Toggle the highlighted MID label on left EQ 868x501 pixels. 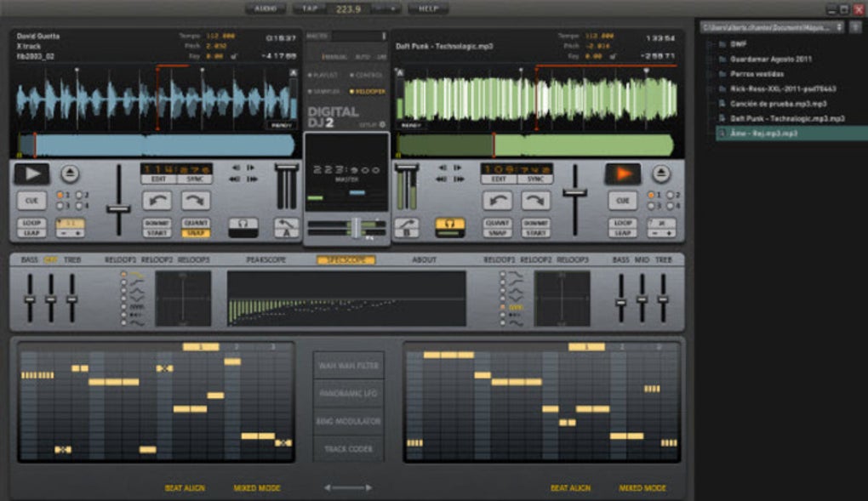(50, 259)
